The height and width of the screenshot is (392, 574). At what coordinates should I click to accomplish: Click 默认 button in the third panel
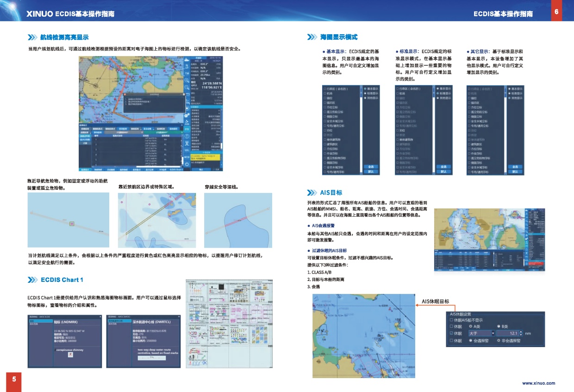coord(515,172)
